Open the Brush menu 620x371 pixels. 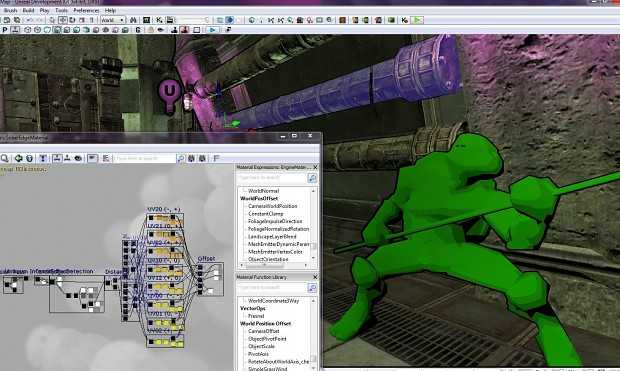point(10,10)
